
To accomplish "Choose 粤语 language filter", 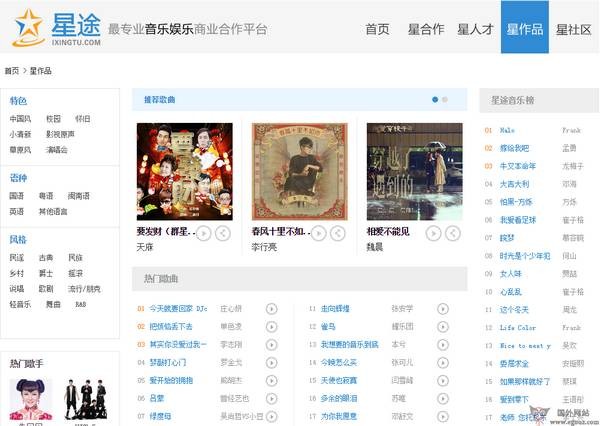I will click(46, 196).
